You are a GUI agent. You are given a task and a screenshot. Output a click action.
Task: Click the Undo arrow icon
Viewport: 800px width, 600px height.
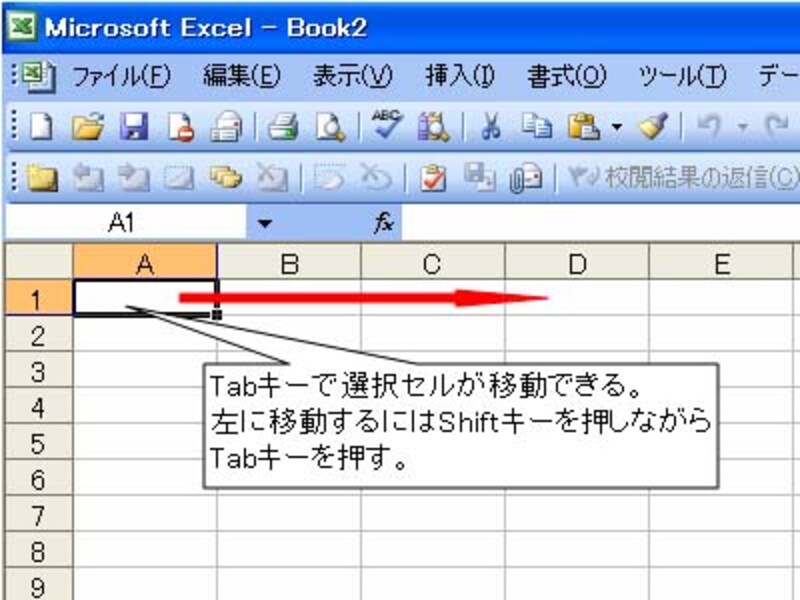[710, 125]
